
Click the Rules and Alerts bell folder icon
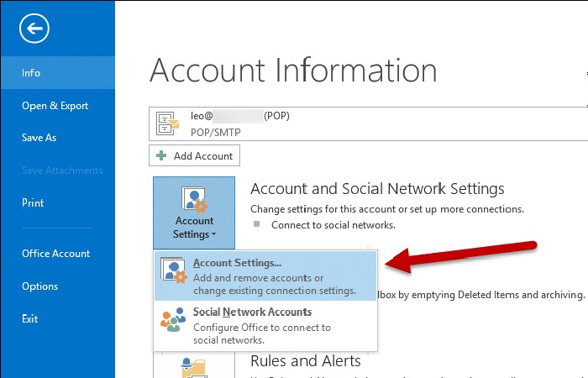[x=194, y=368]
